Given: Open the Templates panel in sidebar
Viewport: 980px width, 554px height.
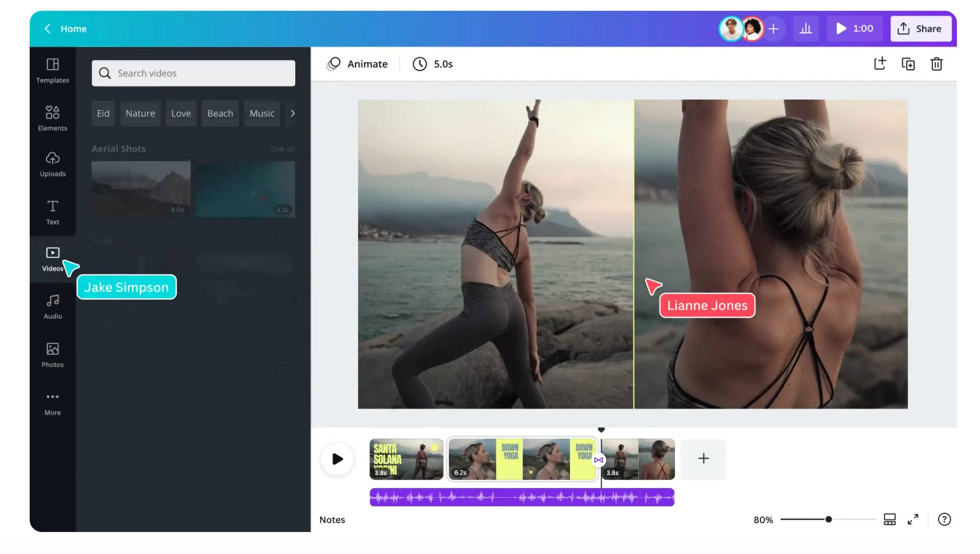Looking at the screenshot, I should click(52, 70).
